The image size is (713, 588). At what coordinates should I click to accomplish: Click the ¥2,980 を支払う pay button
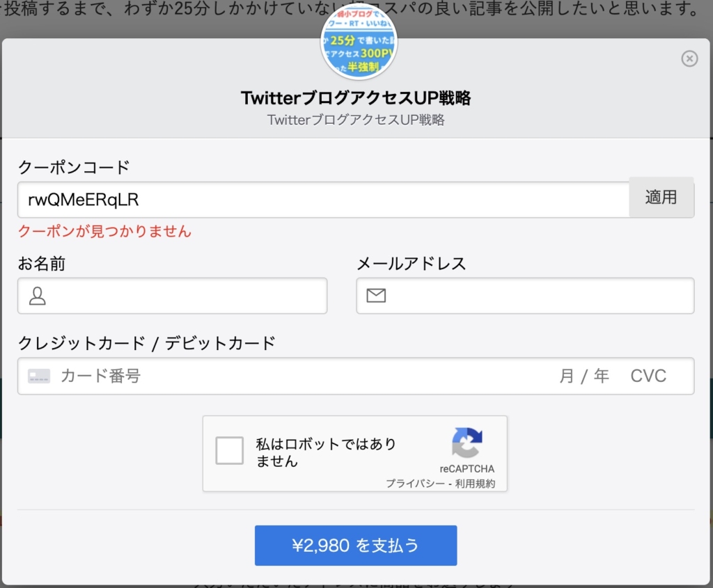[x=356, y=546]
